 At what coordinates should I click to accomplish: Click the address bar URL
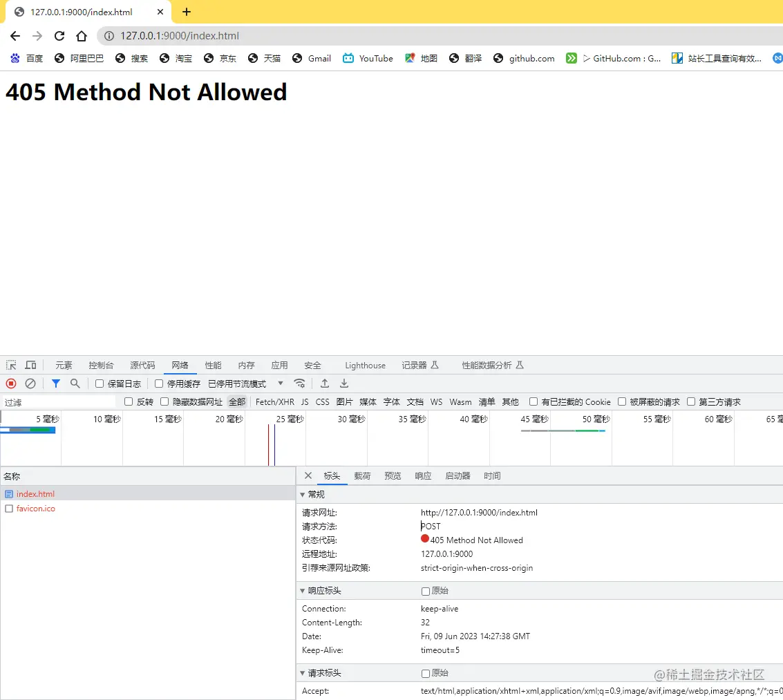179,36
